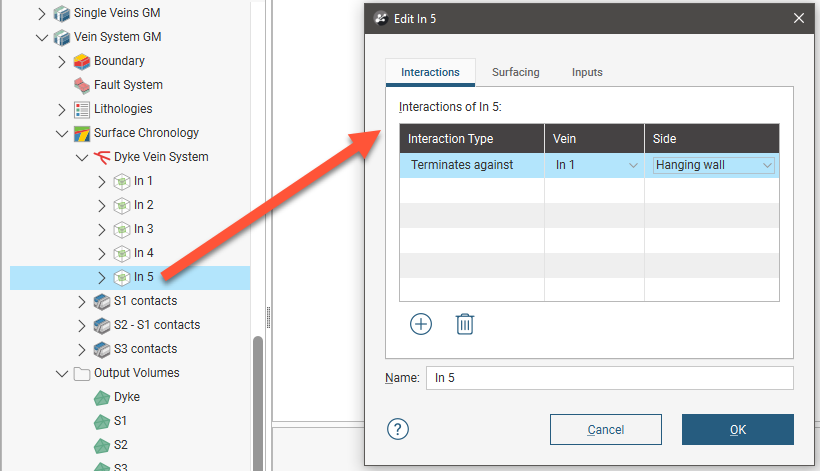The image size is (820, 471).
Task: Click the Surface Chronology icon
Action: point(82,133)
